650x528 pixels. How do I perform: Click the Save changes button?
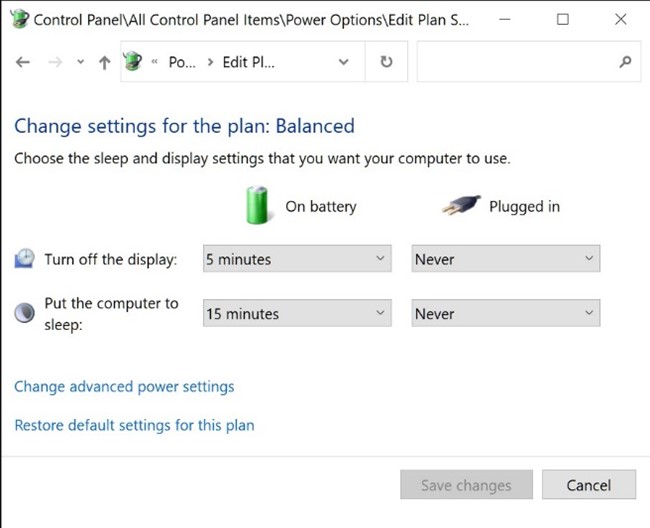click(x=466, y=484)
